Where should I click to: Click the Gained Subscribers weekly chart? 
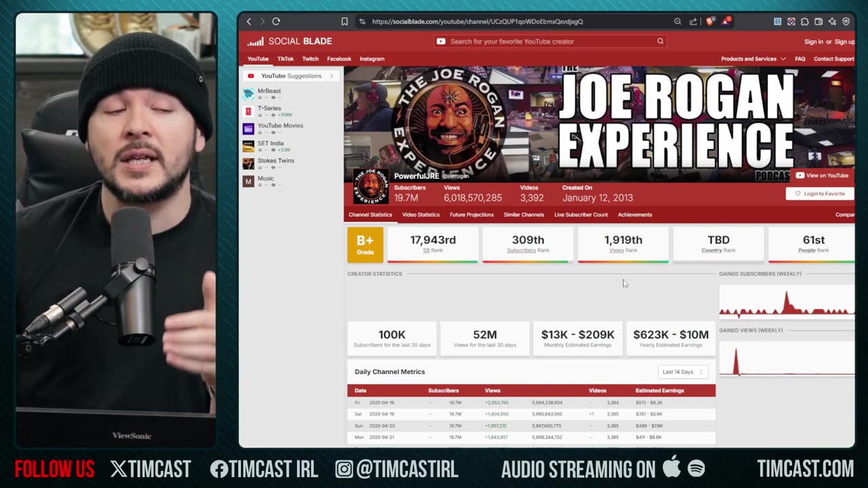click(x=787, y=302)
